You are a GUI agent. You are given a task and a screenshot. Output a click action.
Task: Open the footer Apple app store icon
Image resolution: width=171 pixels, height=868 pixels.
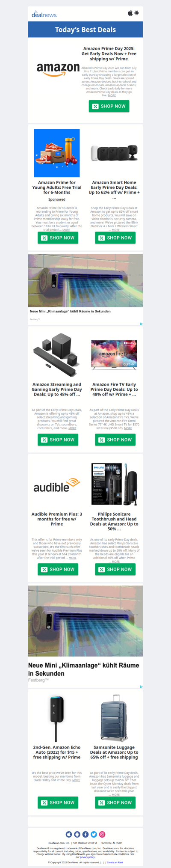coord(69,834)
